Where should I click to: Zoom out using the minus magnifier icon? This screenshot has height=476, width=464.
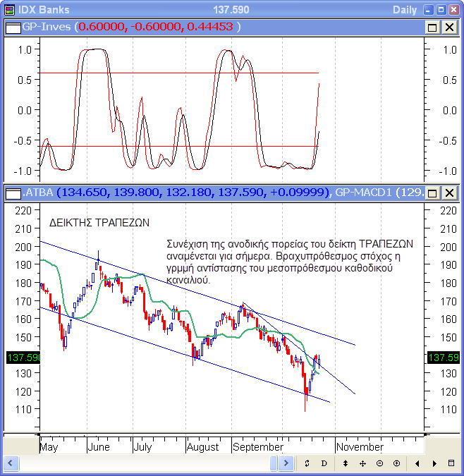click(379, 463)
